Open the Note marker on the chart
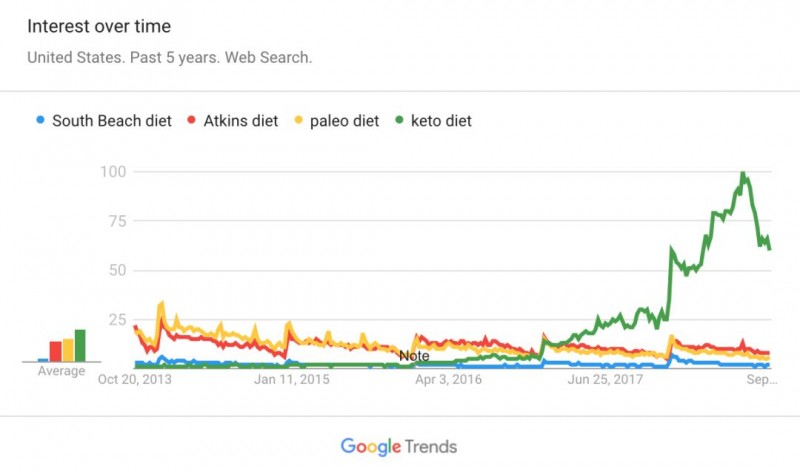The height and width of the screenshot is (471, 800). [x=414, y=355]
